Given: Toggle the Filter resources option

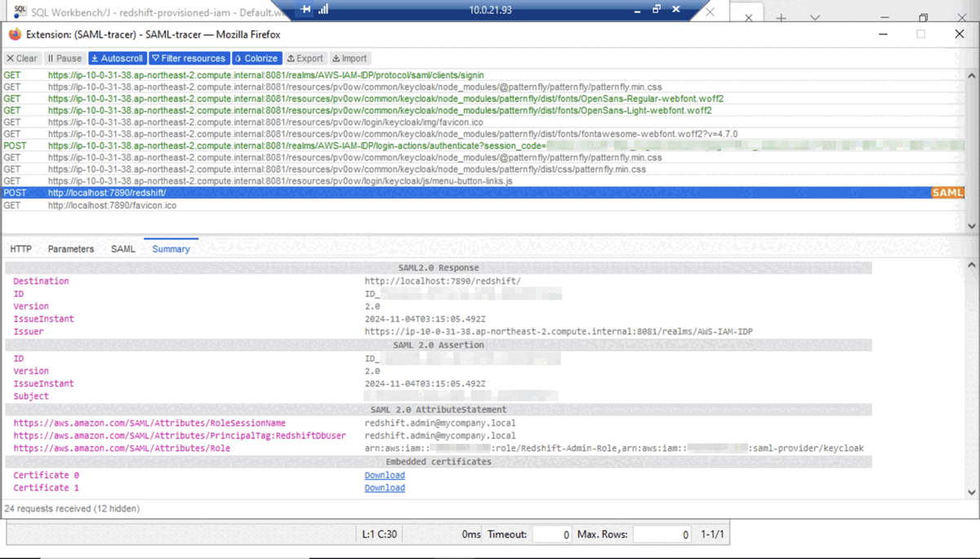Looking at the screenshot, I should coord(189,58).
